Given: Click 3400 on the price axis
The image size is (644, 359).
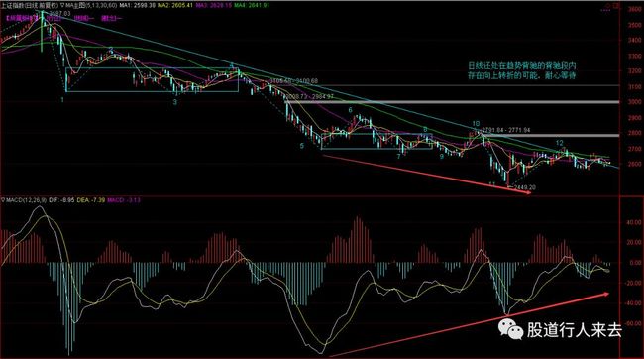Looking at the screenshot, I should [x=634, y=41].
